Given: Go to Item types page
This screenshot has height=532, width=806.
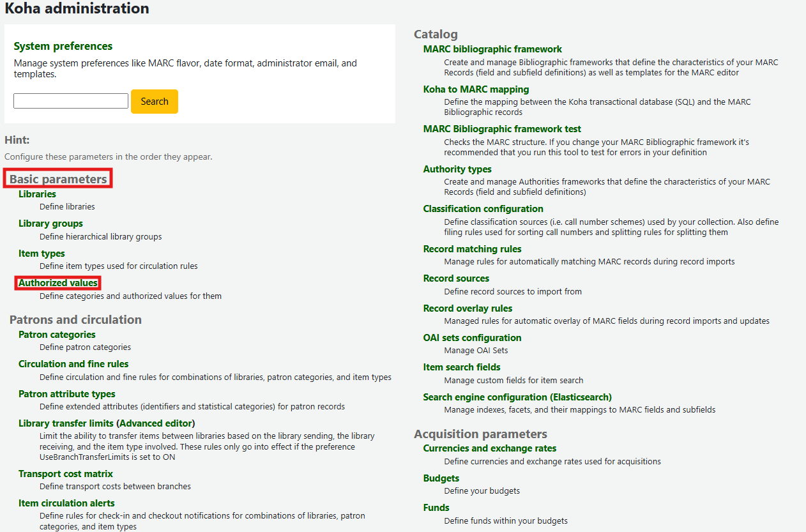Looking at the screenshot, I should click(x=42, y=254).
